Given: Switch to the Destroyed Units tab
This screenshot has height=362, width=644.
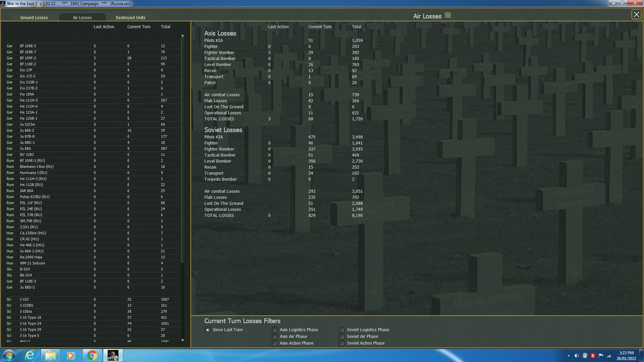Looking at the screenshot, I should [130, 17].
